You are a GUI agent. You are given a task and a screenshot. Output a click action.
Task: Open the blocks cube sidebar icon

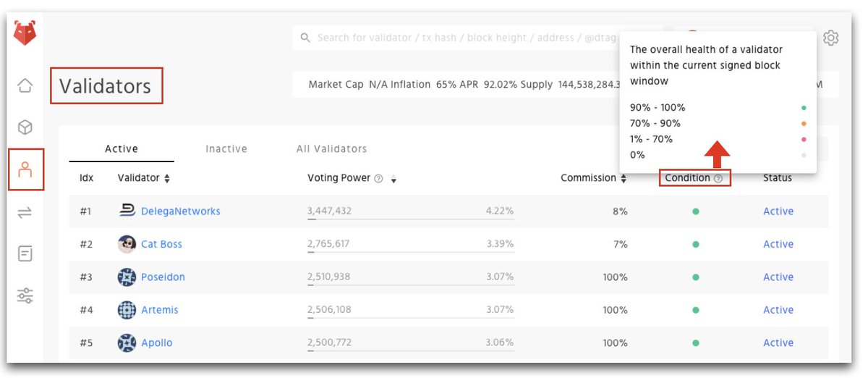point(25,127)
